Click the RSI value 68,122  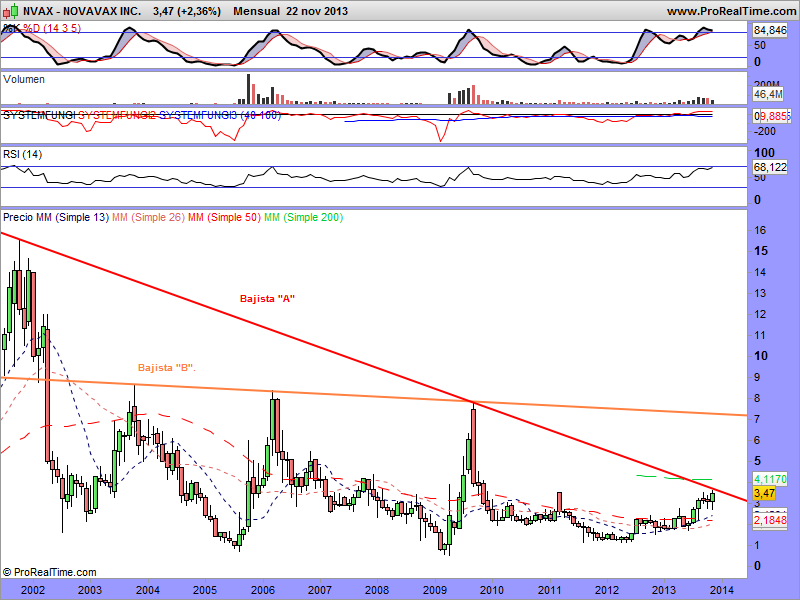point(770,167)
